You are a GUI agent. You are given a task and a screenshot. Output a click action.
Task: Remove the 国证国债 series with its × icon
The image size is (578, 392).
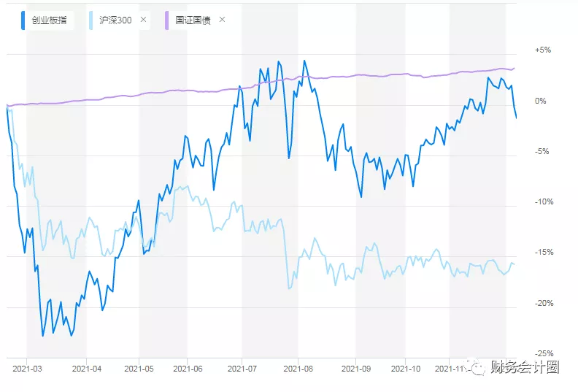(x=222, y=20)
